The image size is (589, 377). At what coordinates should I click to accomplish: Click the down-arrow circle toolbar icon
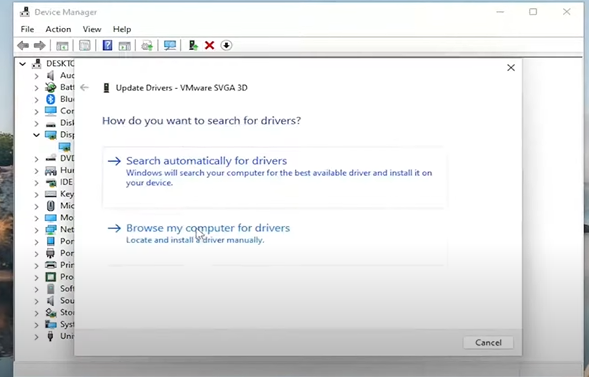click(x=226, y=45)
